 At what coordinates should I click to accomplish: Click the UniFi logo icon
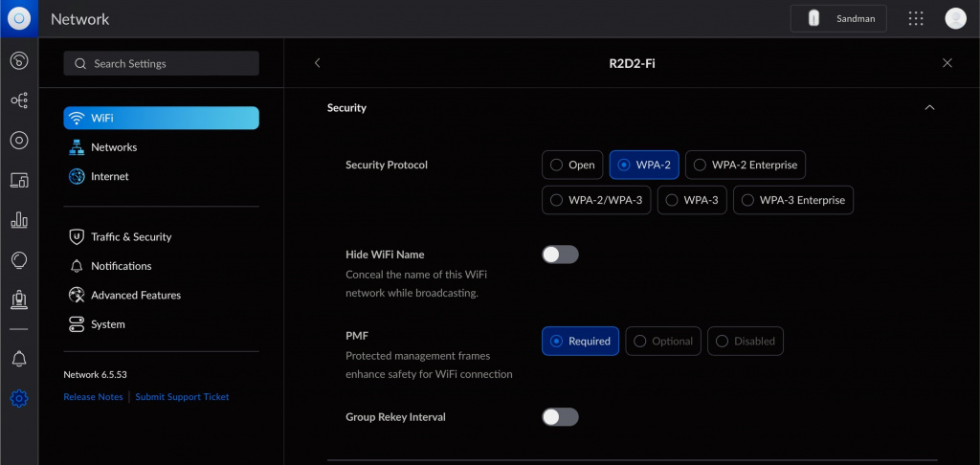19,19
